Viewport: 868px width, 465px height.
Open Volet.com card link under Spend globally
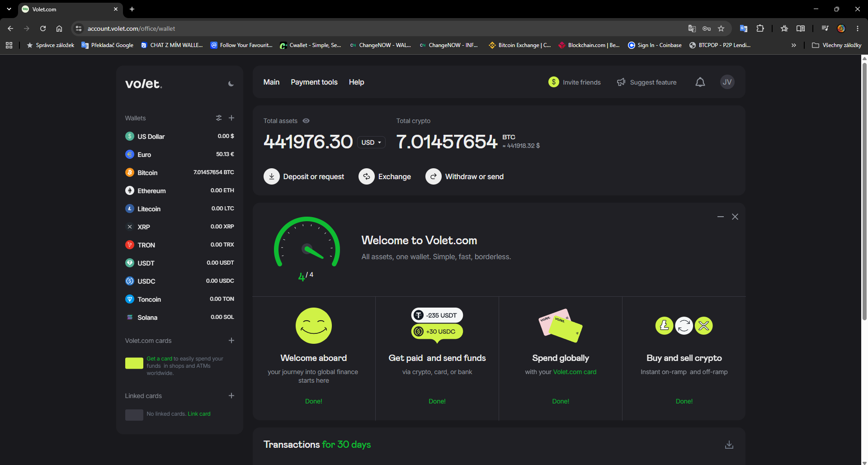pyautogui.click(x=575, y=372)
